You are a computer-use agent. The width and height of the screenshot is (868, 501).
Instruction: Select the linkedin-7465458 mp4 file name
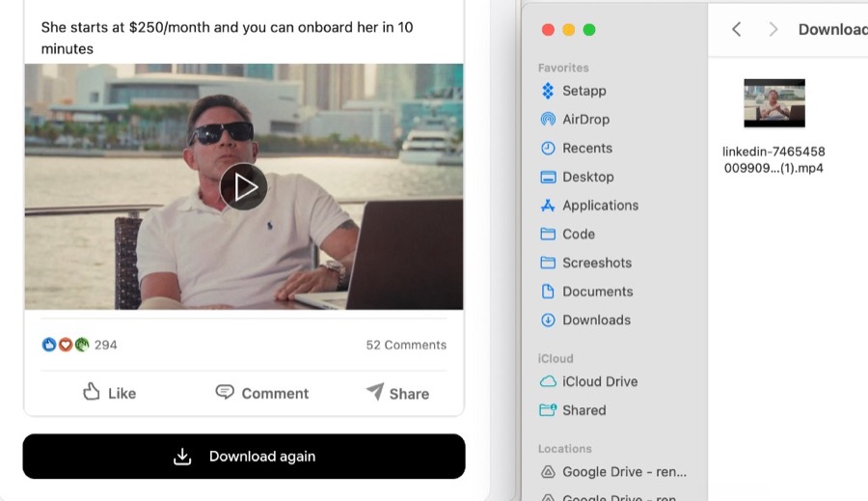click(773, 159)
